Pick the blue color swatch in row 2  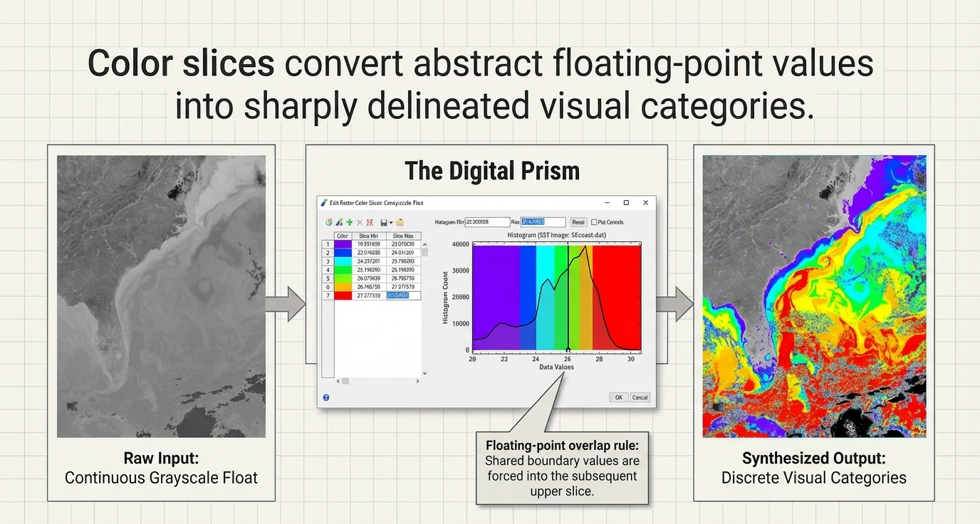point(343,253)
